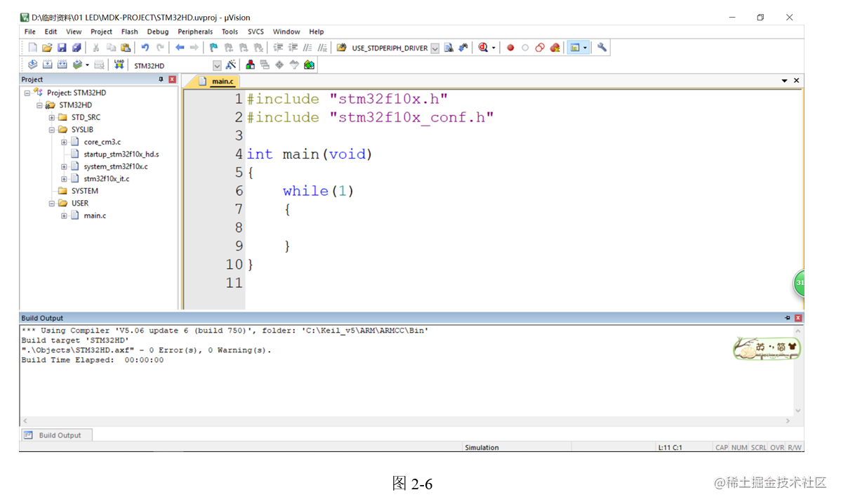
Task: Open the window layout dropdown arrow
Action: pos(585,48)
